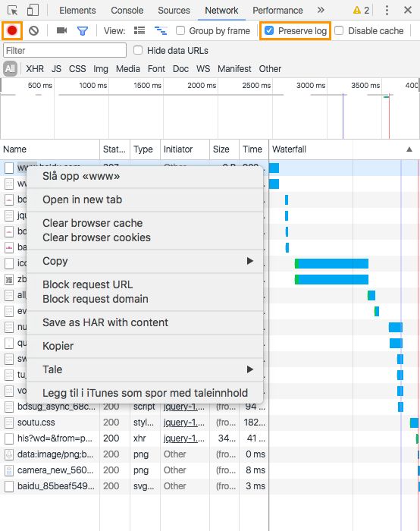The image size is (420, 531).
Task: Filter requests by Doc
Action: (180, 69)
